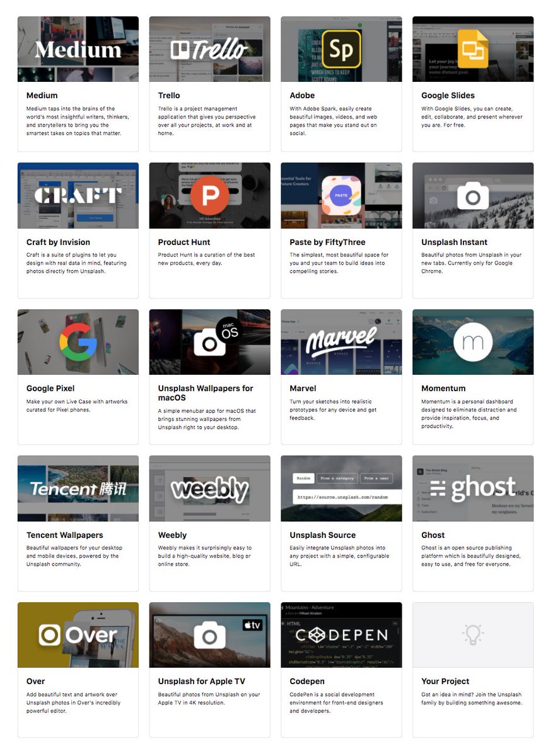
Task: Click the Medium description about insightful writers
Action: click(78, 121)
